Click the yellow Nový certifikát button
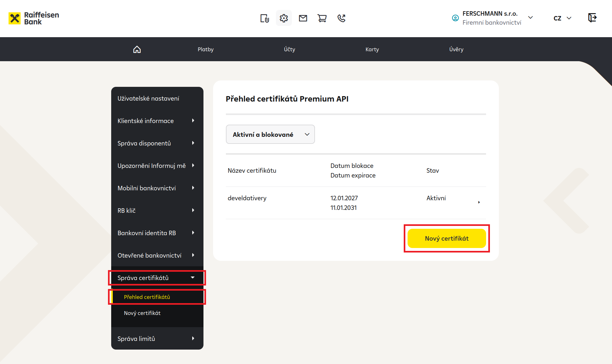Image resolution: width=612 pixels, height=364 pixels. pyautogui.click(x=447, y=238)
